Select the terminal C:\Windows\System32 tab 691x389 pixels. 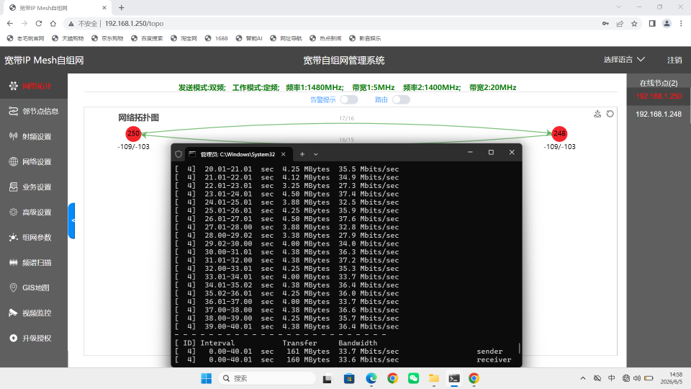coord(238,154)
